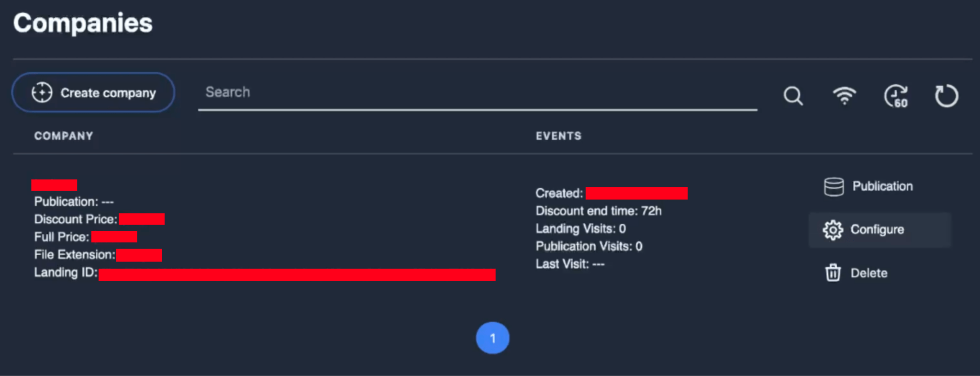Open page 1 in pagination
980x376 pixels.
pyautogui.click(x=492, y=338)
